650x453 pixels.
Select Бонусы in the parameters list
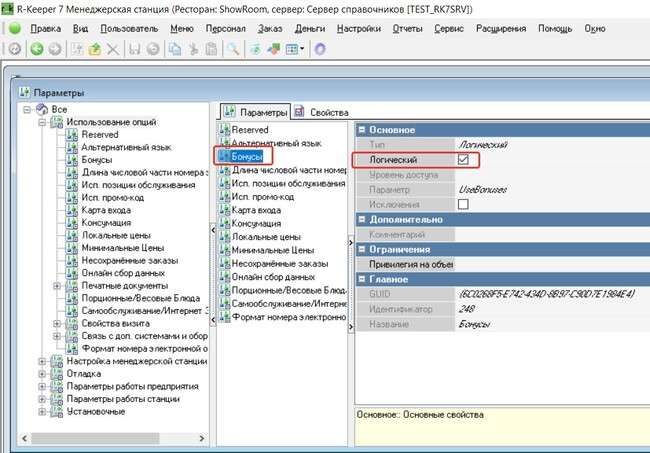tap(250, 157)
